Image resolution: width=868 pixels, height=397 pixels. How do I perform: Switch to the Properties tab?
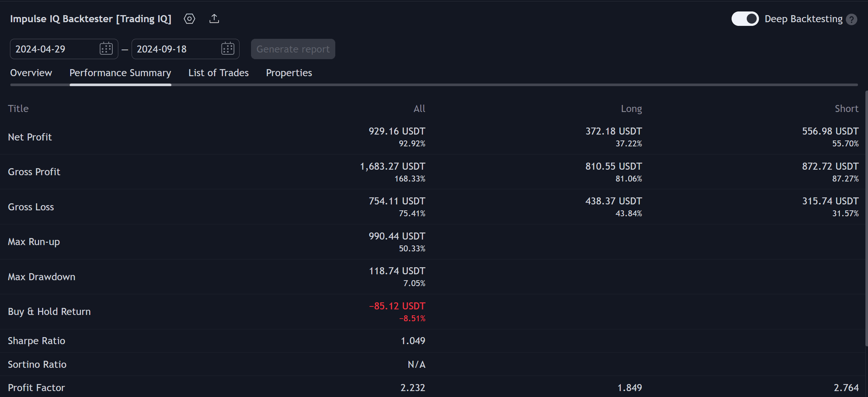289,73
